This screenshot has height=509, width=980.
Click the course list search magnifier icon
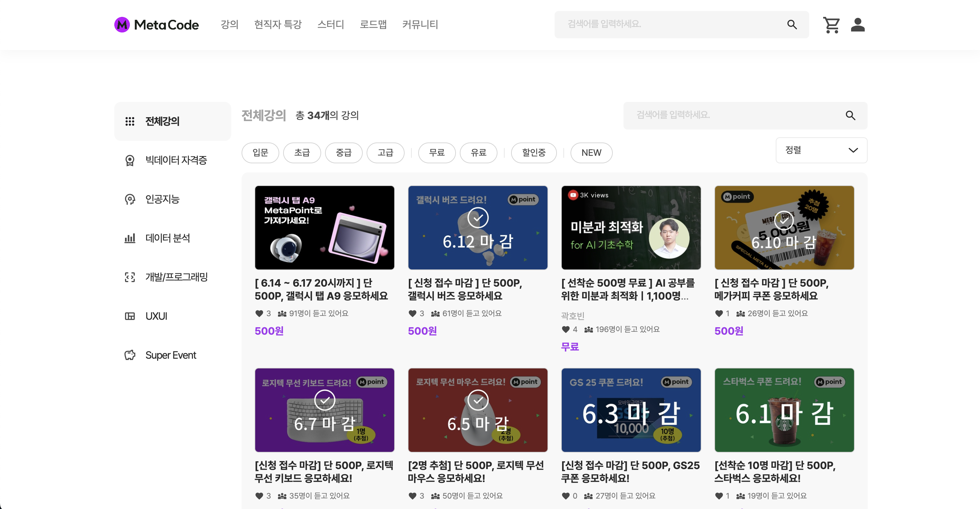click(x=850, y=115)
